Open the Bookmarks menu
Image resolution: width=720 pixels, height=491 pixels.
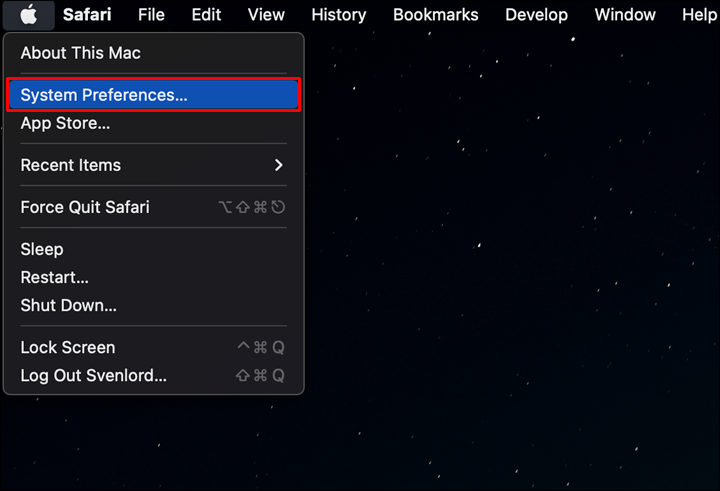[436, 15]
